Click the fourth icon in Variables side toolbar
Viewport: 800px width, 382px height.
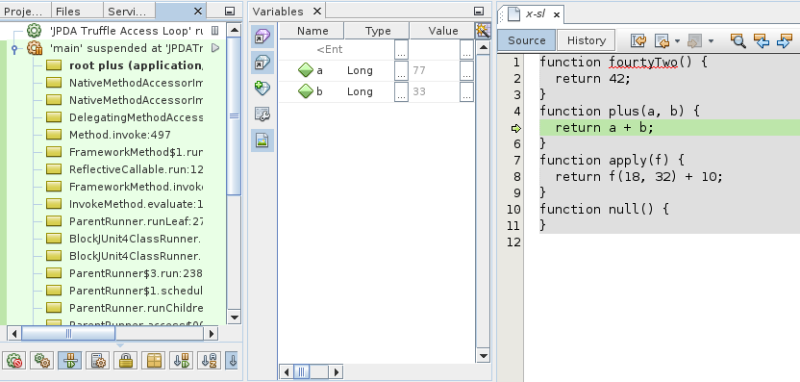pyautogui.click(x=262, y=114)
